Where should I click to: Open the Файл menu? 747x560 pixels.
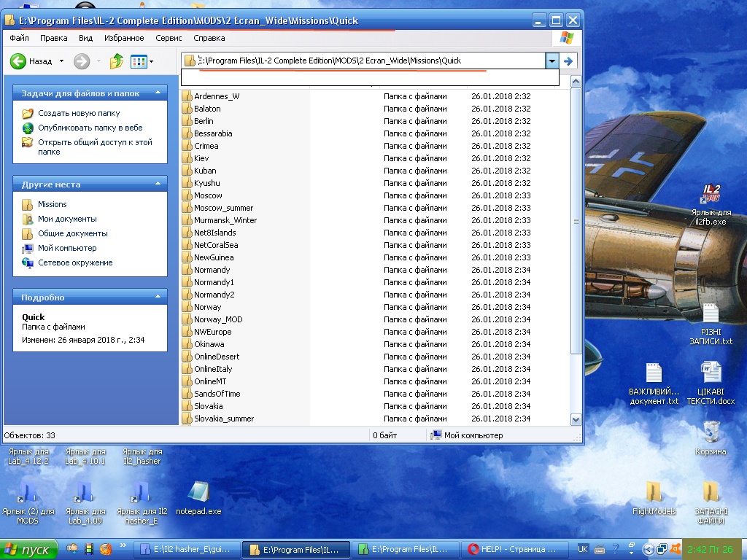click(19, 38)
